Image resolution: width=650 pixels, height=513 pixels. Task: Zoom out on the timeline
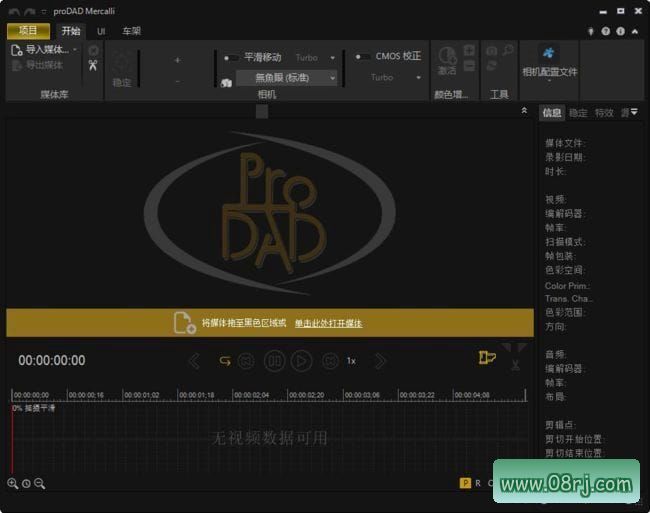[x=39, y=483]
